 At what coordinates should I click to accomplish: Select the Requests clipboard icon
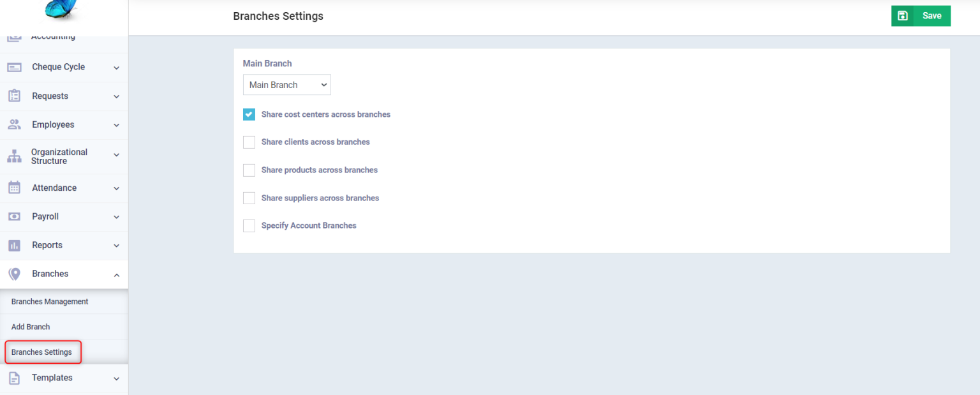(x=14, y=96)
